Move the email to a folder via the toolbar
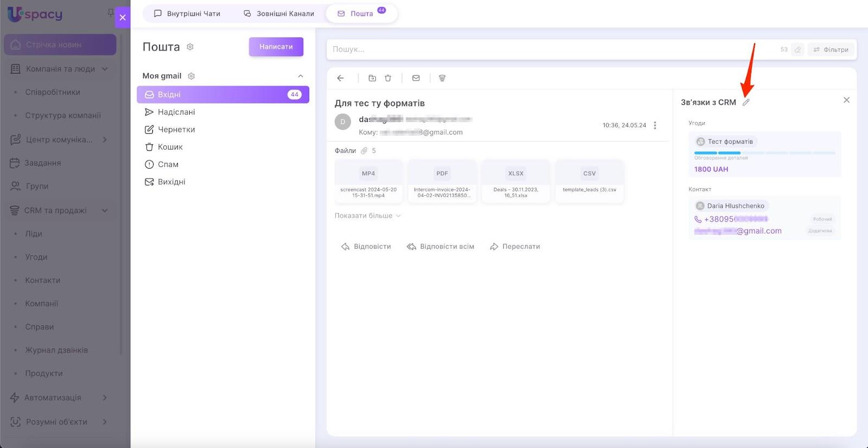The height and width of the screenshot is (448, 868). (x=372, y=78)
